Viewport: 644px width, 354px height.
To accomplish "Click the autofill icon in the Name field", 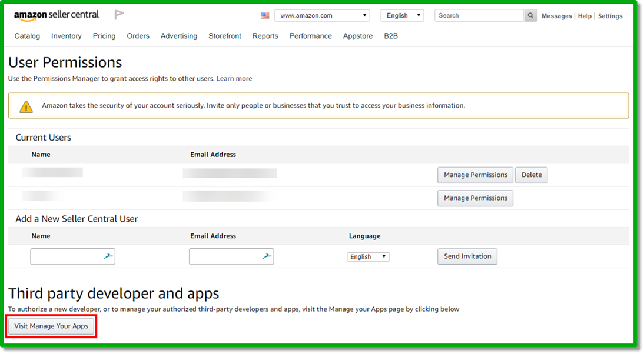I will [108, 256].
